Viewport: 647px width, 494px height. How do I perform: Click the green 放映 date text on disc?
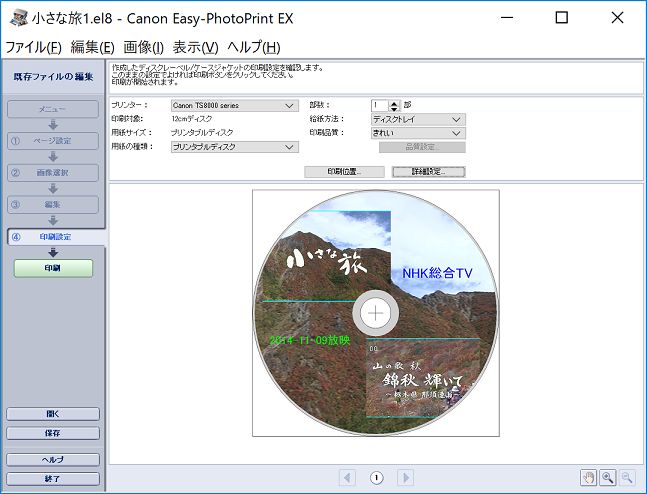310,340
